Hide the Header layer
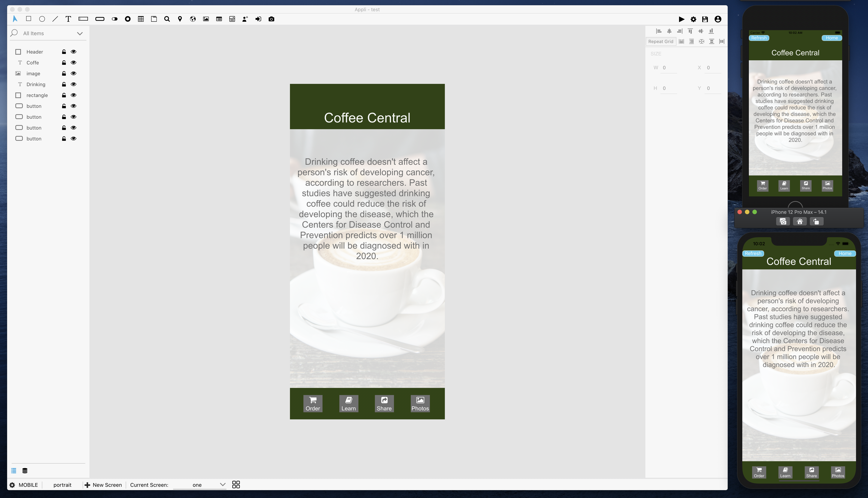Screen dimensions: 868x498 [74, 52]
